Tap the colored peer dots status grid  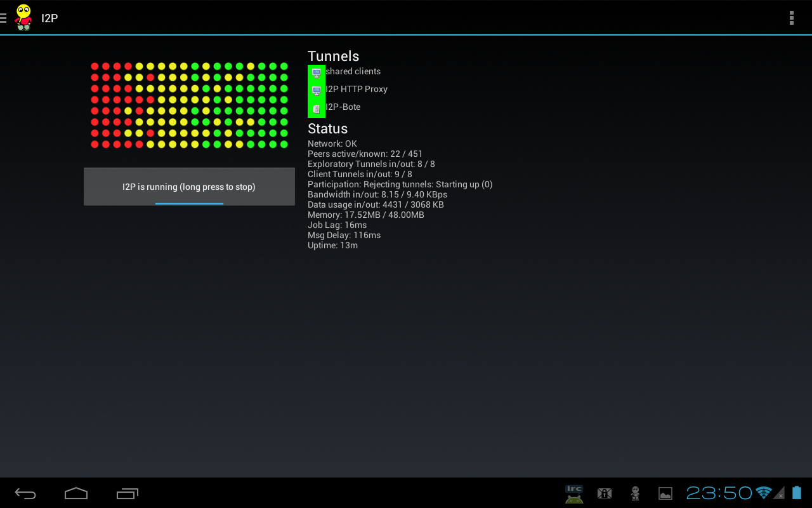tap(189, 105)
